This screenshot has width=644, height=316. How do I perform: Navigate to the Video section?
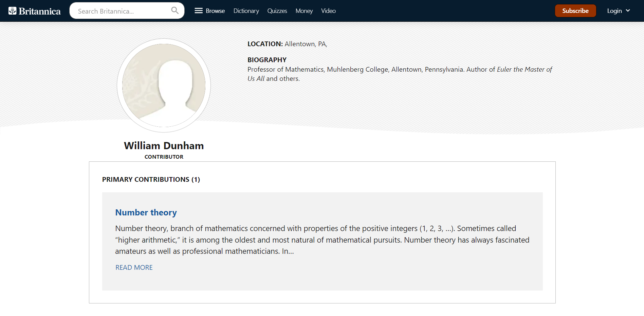(328, 11)
